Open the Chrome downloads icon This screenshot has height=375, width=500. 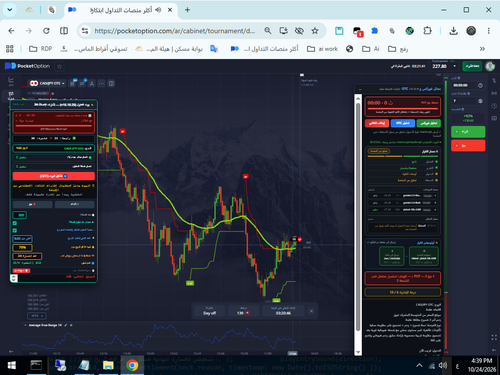coord(453,31)
